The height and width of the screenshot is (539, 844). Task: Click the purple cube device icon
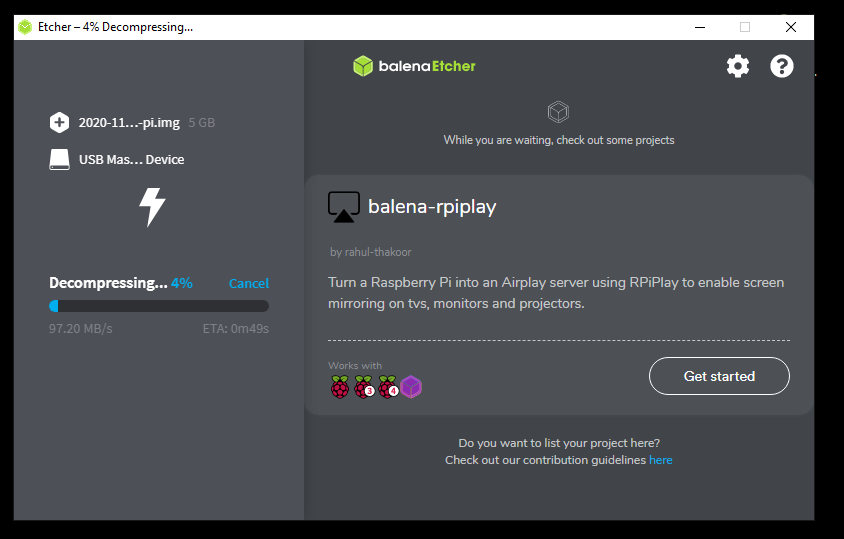(x=411, y=387)
